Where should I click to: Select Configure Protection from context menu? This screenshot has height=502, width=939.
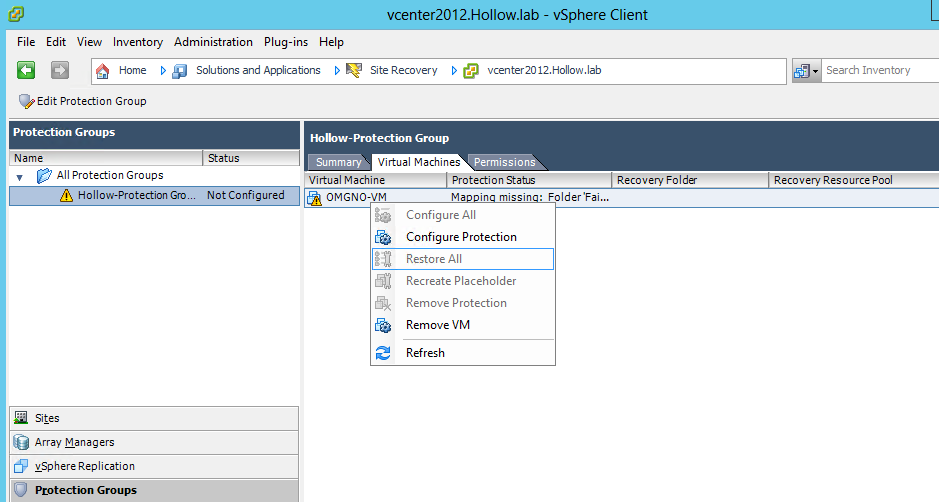point(461,237)
